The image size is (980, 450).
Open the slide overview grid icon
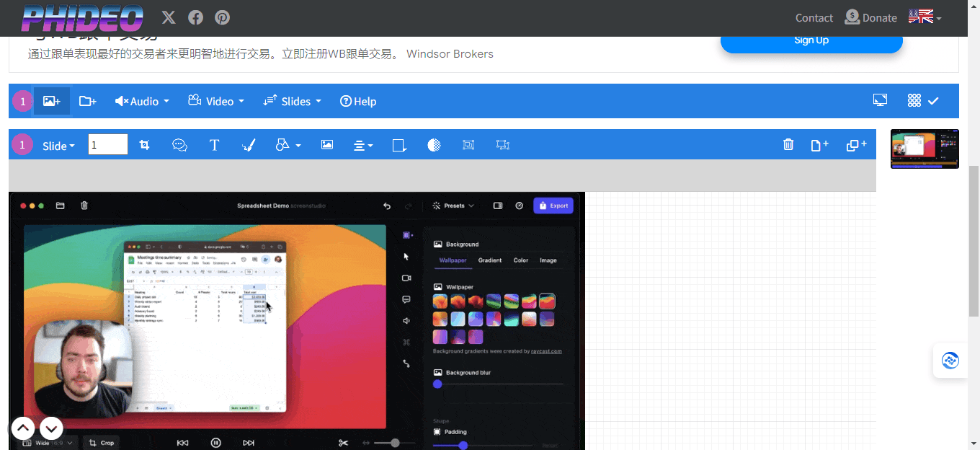[x=914, y=101]
